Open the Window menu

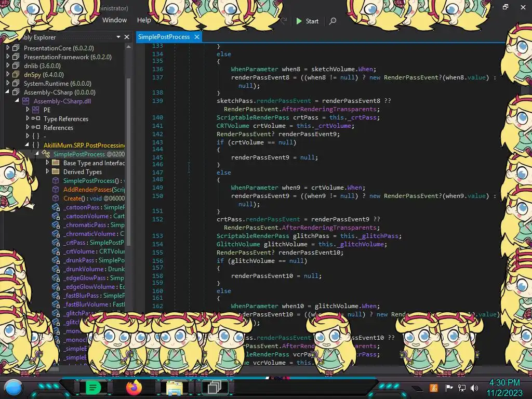(x=114, y=20)
